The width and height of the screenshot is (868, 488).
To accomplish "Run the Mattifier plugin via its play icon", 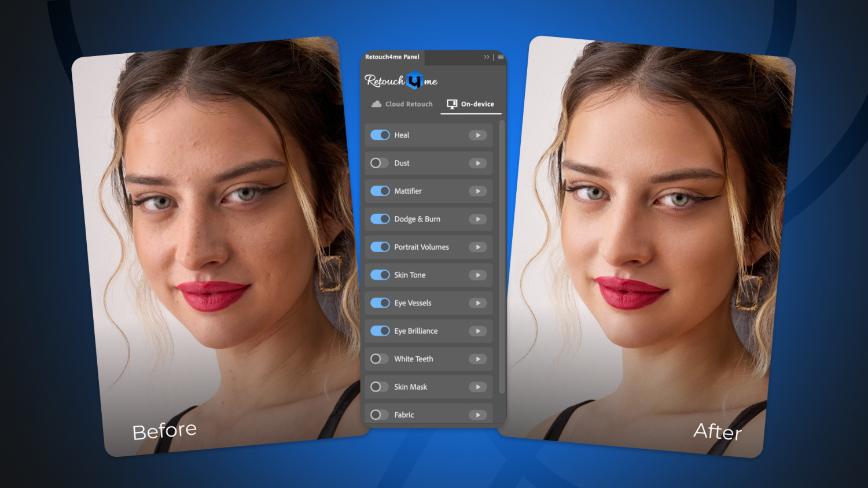I will [x=477, y=191].
